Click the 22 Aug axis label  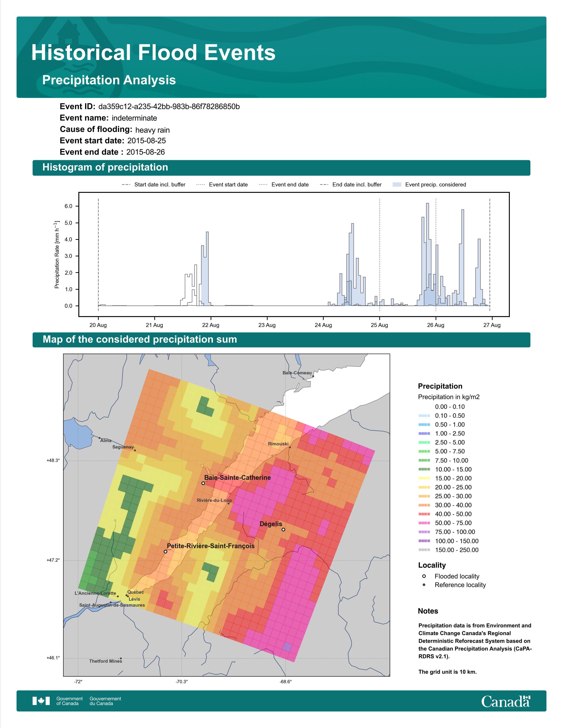coord(211,325)
